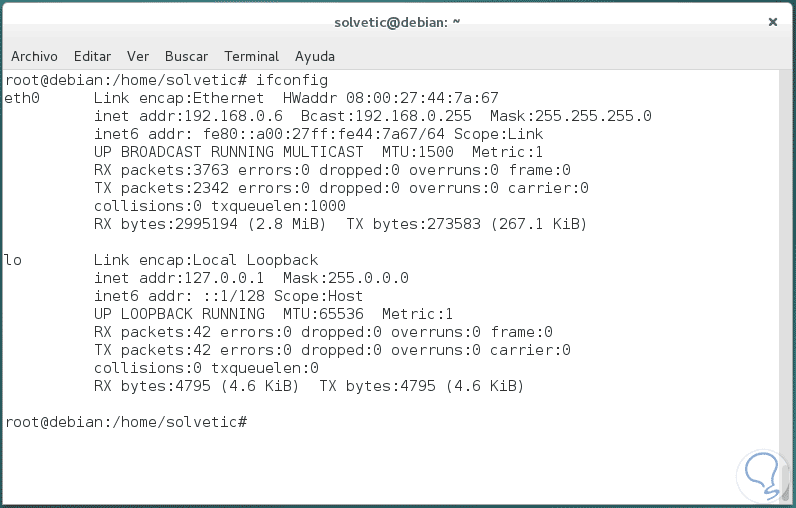Click the lo interface name
Viewport: 796px width, 508px height.
(x=13, y=260)
